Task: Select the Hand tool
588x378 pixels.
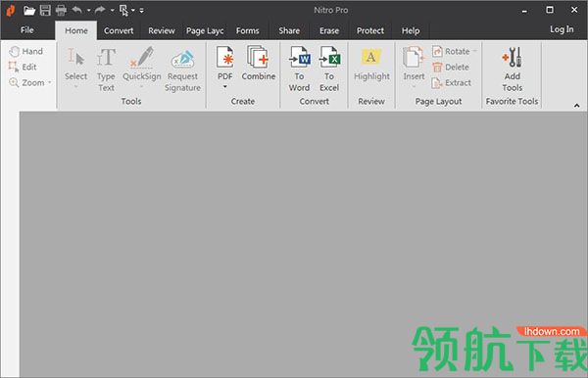Action: (x=25, y=51)
